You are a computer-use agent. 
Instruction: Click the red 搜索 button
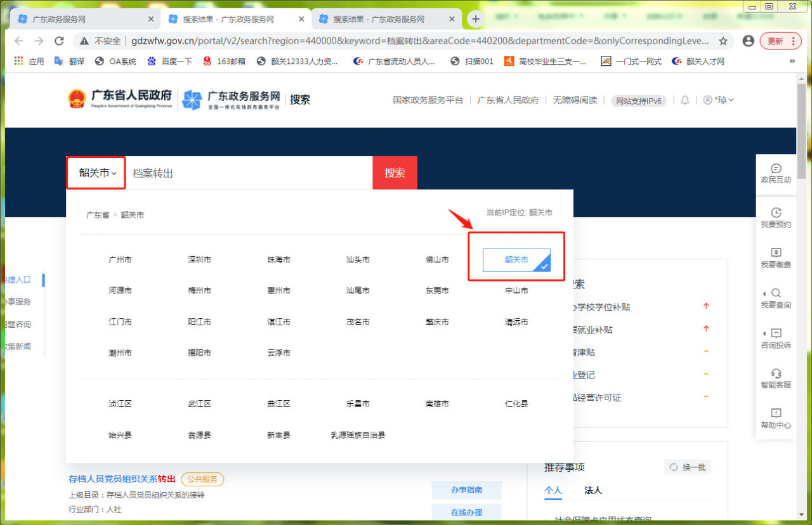(395, 173)
